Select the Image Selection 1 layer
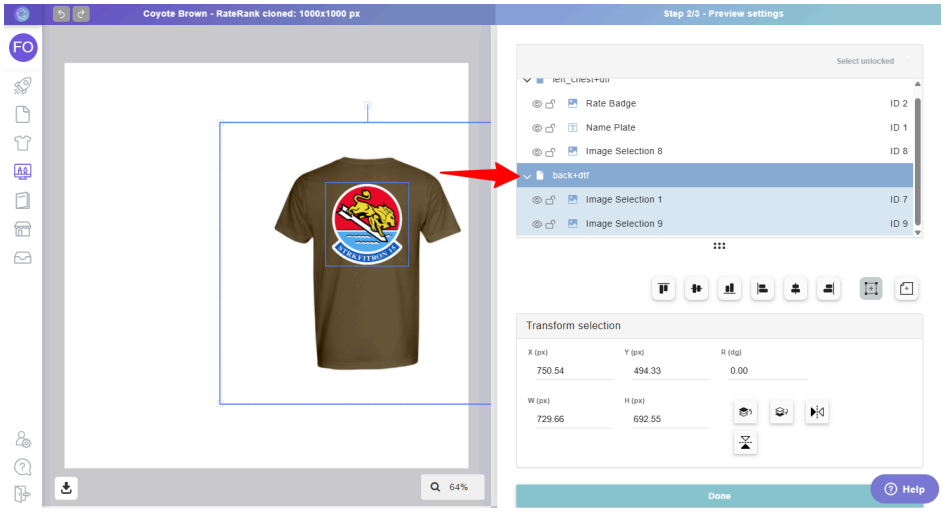This screenshot has height=516, width=943. coord(624,200)
